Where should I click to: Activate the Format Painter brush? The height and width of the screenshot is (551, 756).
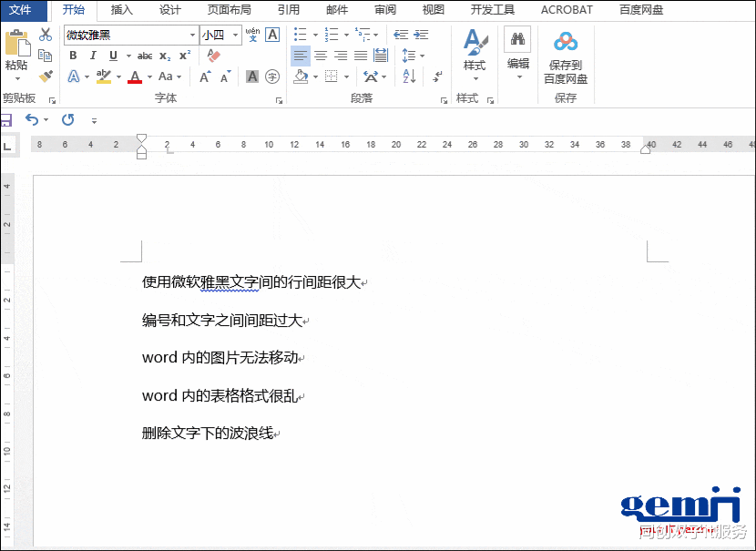point(46,77)
